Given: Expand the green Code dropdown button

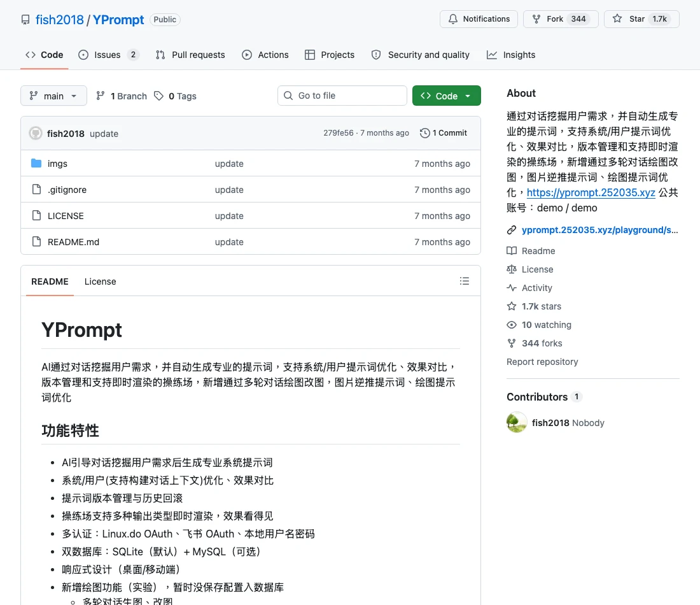Looking at the screenshot, I should click(447, 96).
